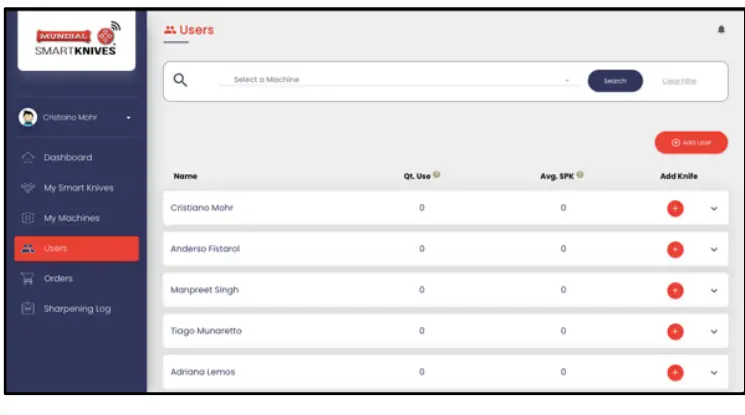Screen dimensions: 745x415
Task: Click the Add User button
Action: tap(691, 143)
